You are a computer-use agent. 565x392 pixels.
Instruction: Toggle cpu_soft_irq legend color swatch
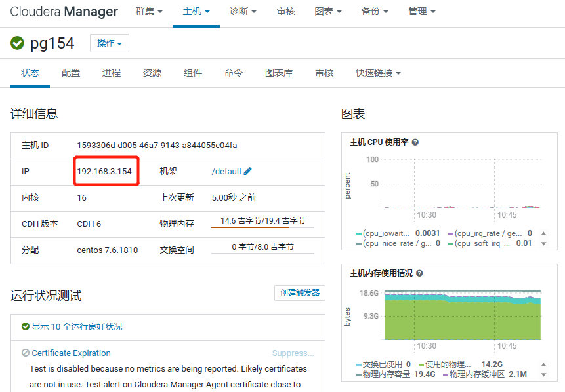[x=451, y=244]
